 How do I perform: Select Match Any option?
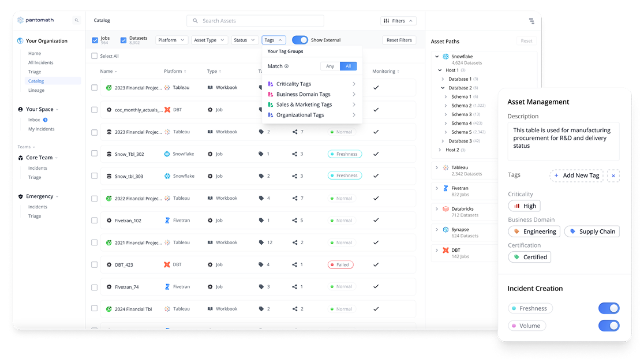pos(330,66)
